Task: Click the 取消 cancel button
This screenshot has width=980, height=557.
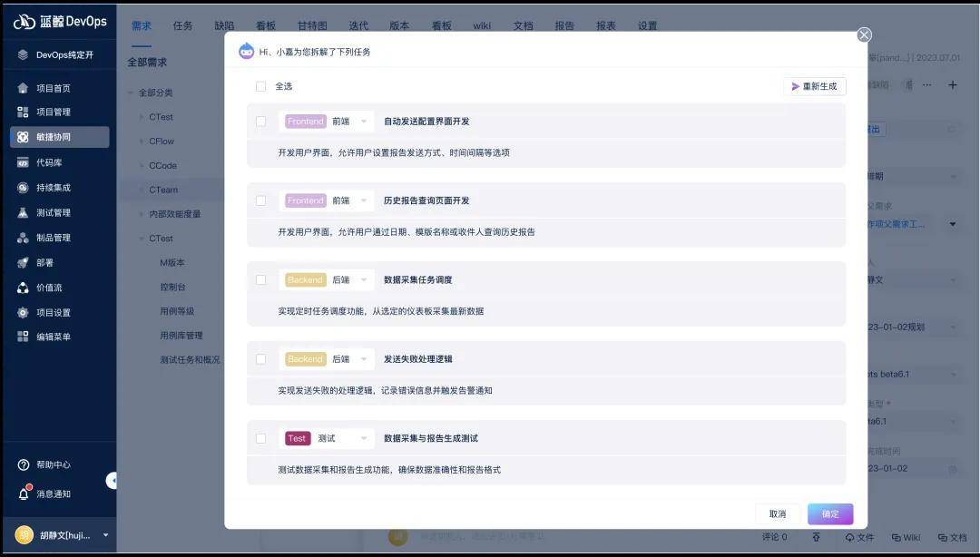Action: [778, 513]
